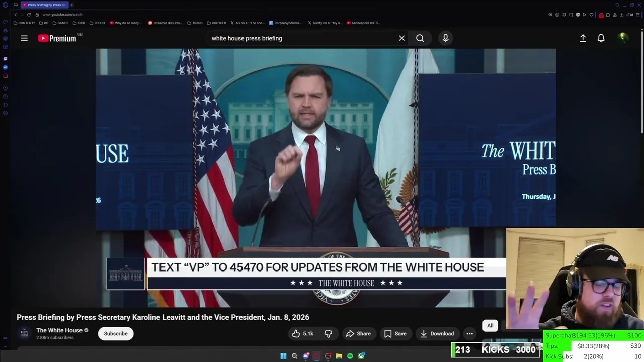Open the 'Streamer dies afte...' bookmark
The width and height of the screenshot is (644, 362).
(166, 23)
